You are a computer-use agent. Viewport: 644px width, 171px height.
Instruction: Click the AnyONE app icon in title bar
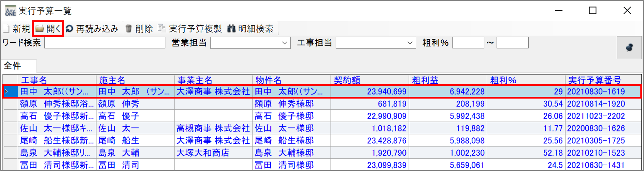(x=10, y=11)
